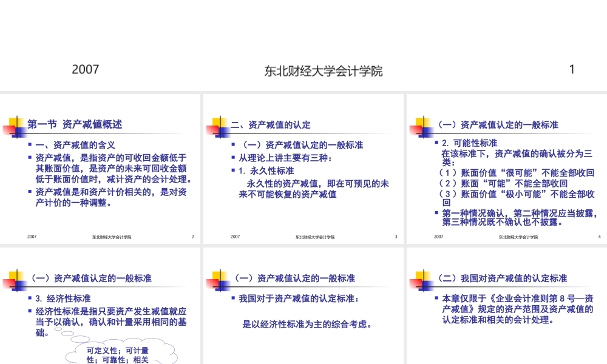Viewport: 607px width, 364px height.
Task: Click the page number "1" at top right
Action: [571, 69]
